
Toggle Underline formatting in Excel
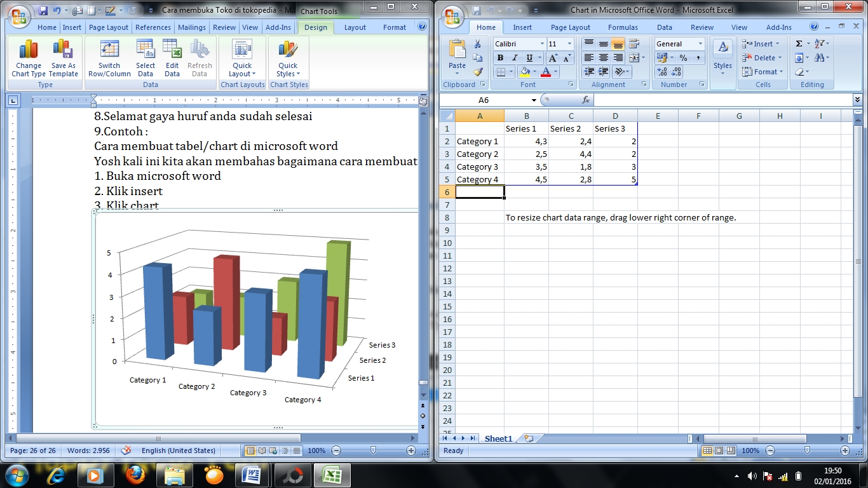pyautogui.click(x=528, y=57)
